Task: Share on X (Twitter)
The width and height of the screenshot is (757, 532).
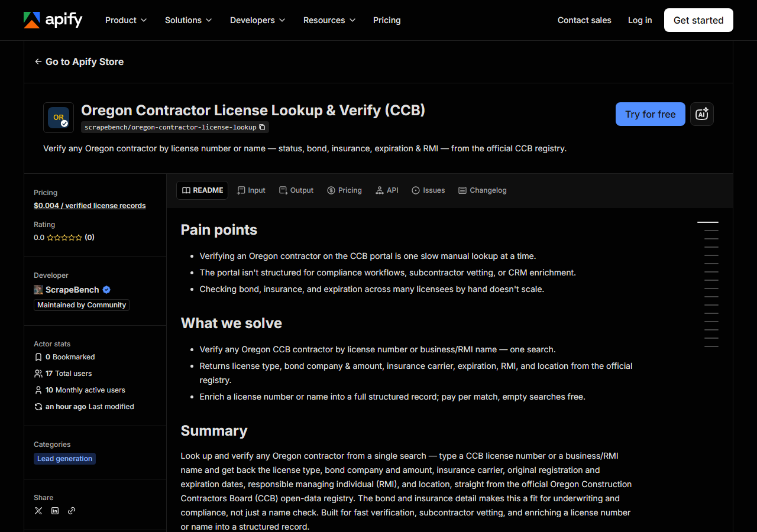Action: (38, 511)
